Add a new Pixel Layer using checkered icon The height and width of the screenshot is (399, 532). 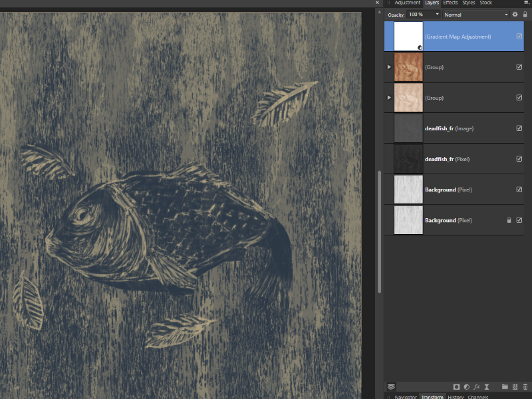(x=515, y=387)
